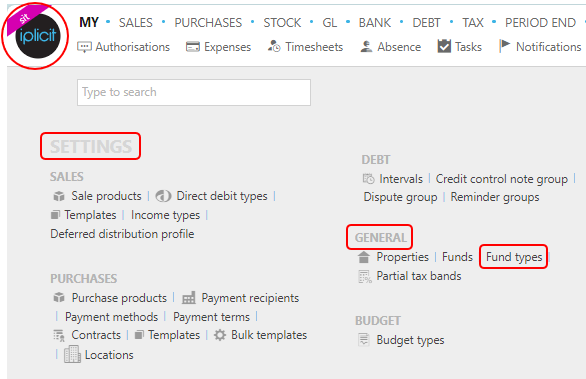The height and width of the screenshot is (379, 586).
Task: Open Direct debit types settings
Action: click(x=222, y=196)
